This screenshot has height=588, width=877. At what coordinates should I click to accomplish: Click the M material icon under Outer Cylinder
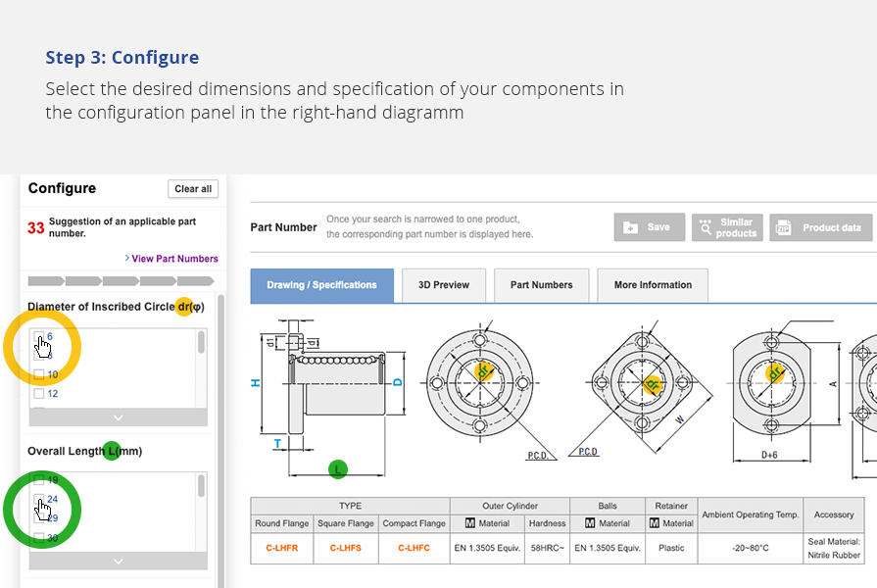click(x=470, y=523)
